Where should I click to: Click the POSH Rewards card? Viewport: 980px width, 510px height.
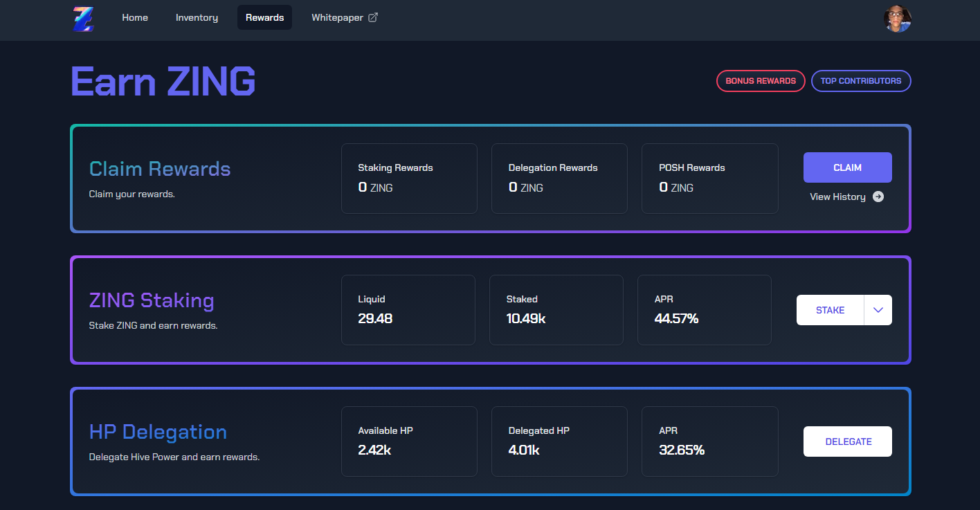point(710,179)
